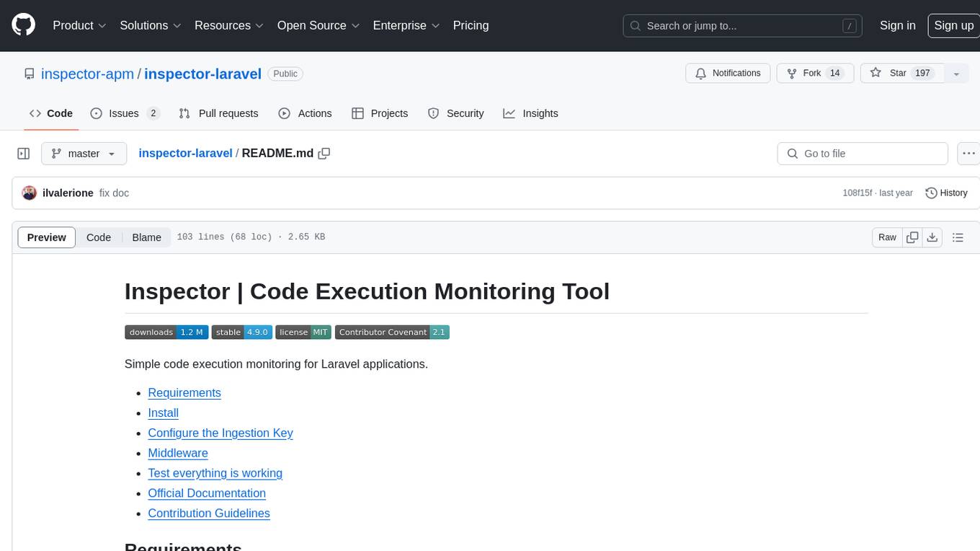Open the ilvalerione author link
Screen dimensions: 980x551
point(68,193)
